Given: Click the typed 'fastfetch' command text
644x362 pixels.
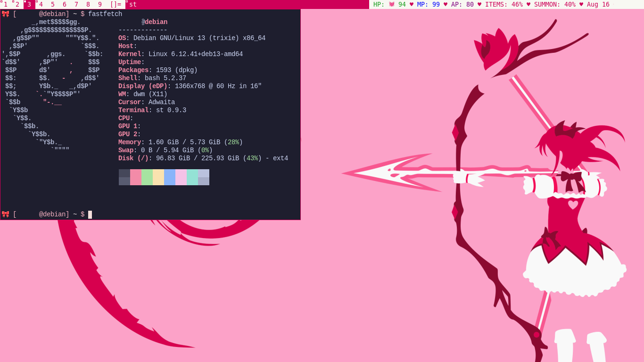Looking at the screenshot, I should [105, 14].
